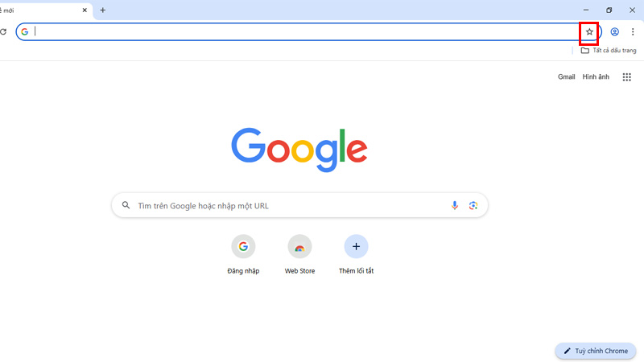Close the current tab
This screenshot has width=644, height=362.
click(85, 10)
